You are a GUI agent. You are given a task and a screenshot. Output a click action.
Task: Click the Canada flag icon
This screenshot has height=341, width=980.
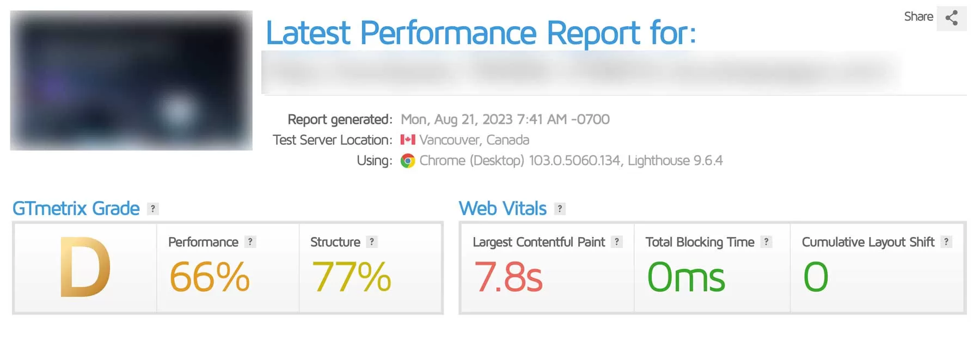tap(408, 140)
